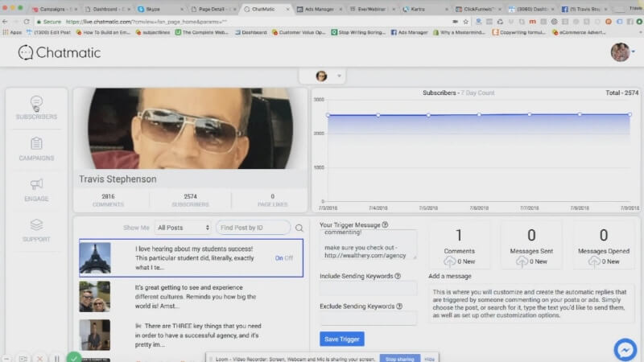Click the Comments upload cloud icon
This screenshot has width=644, height=362.
(449, 261)
